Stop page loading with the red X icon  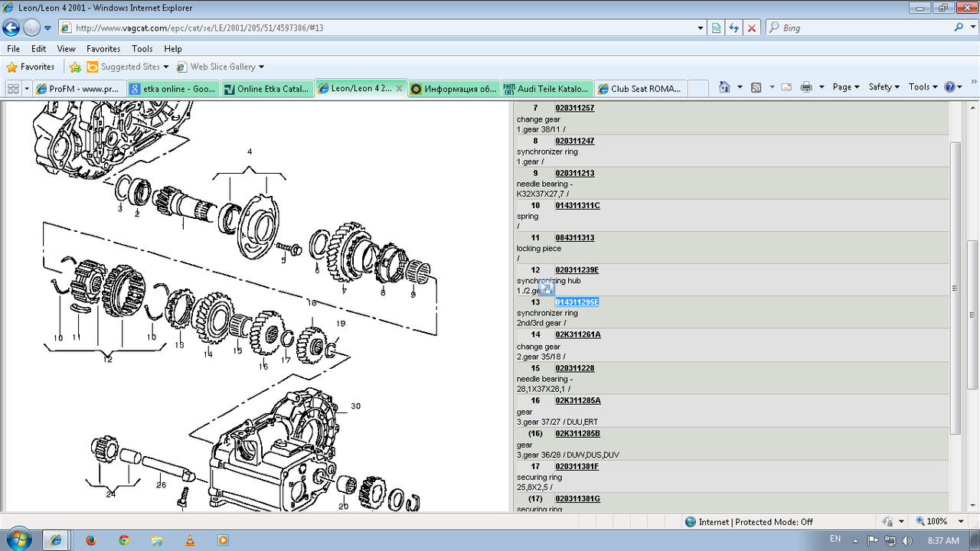(x=752, y=28)
